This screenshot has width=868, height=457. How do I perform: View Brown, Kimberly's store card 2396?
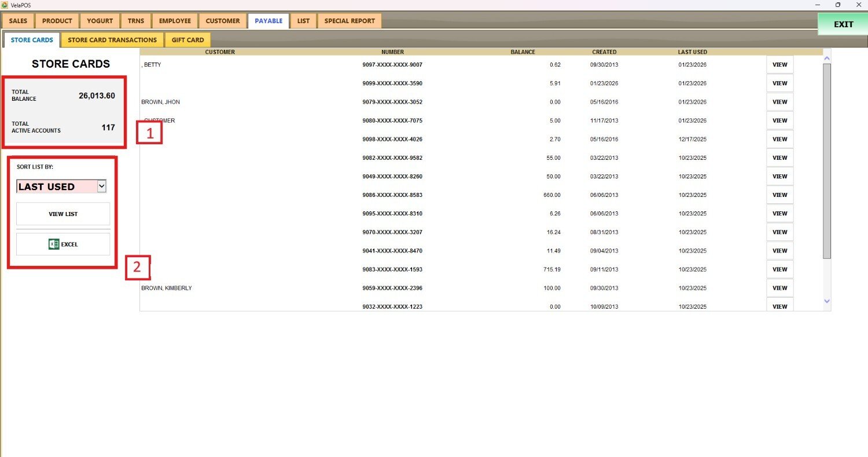pyautogui.click(x=779, y=288)
